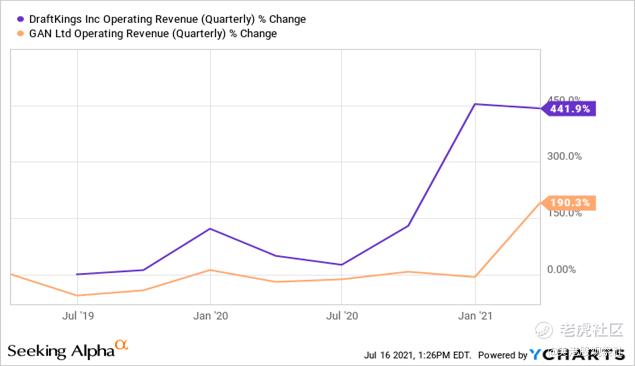Screen dimensions: 635x366
Task: Click the orange 190.3% value flag
Action: 569,203
